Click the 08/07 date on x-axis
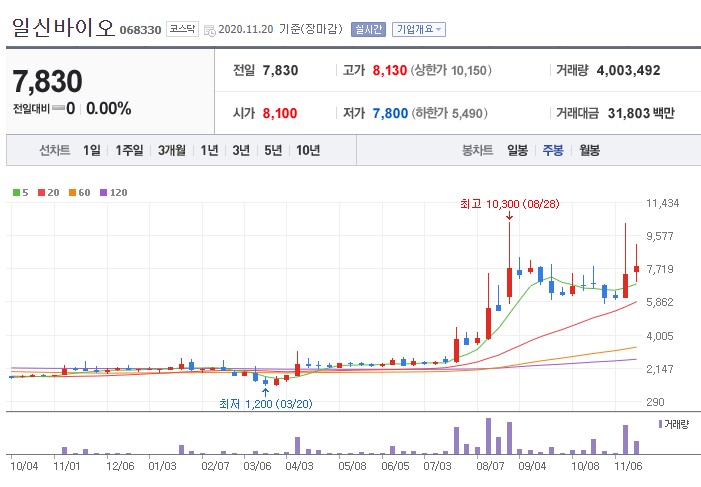 point(490,466)
